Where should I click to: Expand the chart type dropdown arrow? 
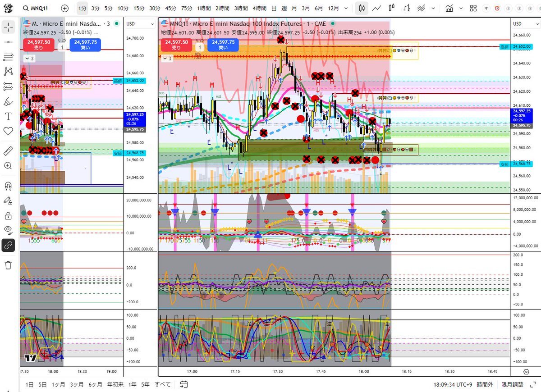pos(434,8)
